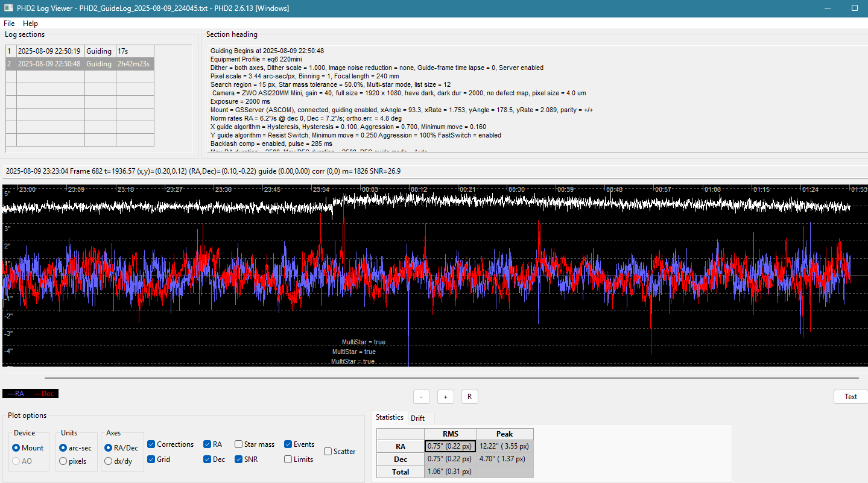The image size is (868, 483).
Task: Click the RMS column header
Action: click(450, 434)
